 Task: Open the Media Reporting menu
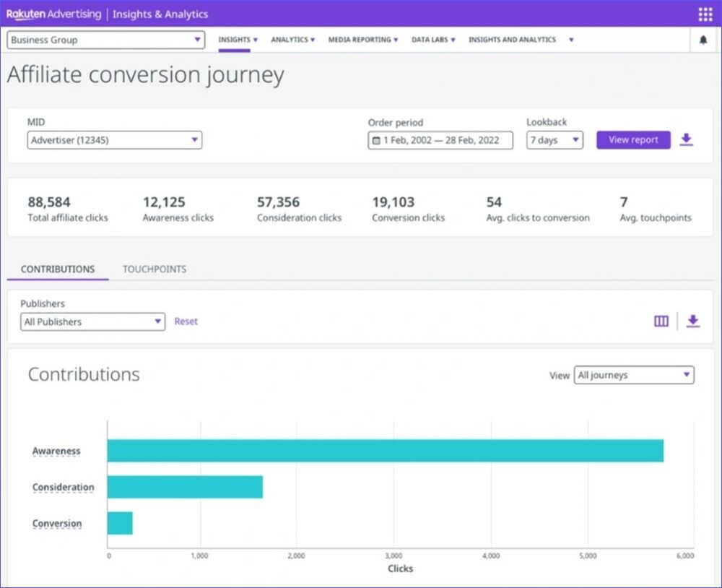(x=362, y=40)
